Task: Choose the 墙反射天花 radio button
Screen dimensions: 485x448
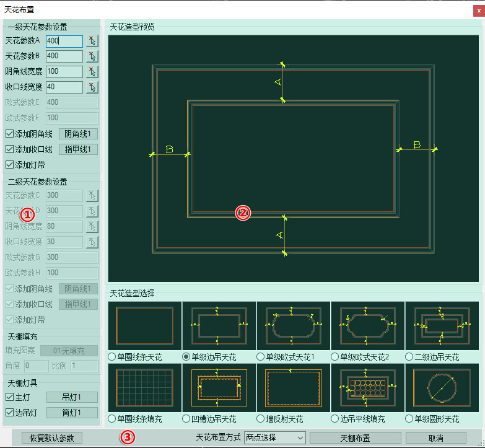Action: (260, 419)
